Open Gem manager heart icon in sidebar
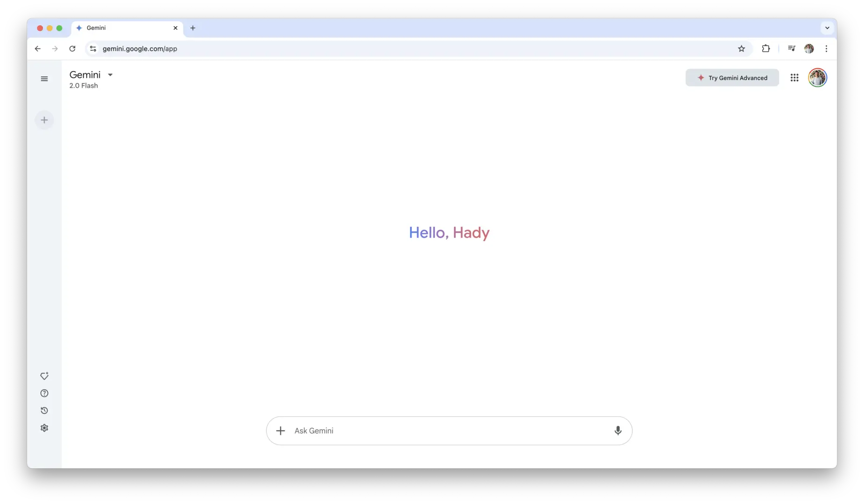The image size is (864, 504). click(x=44, y=376)
